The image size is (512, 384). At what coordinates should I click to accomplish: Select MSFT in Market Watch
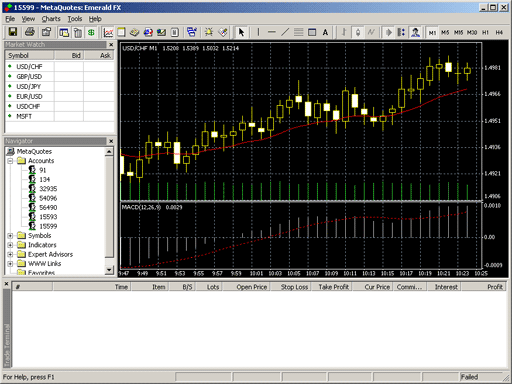click(x=24, y=116)
